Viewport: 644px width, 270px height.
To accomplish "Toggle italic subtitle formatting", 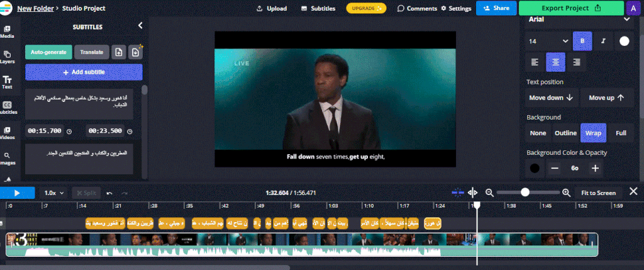I will coord(603,41).
